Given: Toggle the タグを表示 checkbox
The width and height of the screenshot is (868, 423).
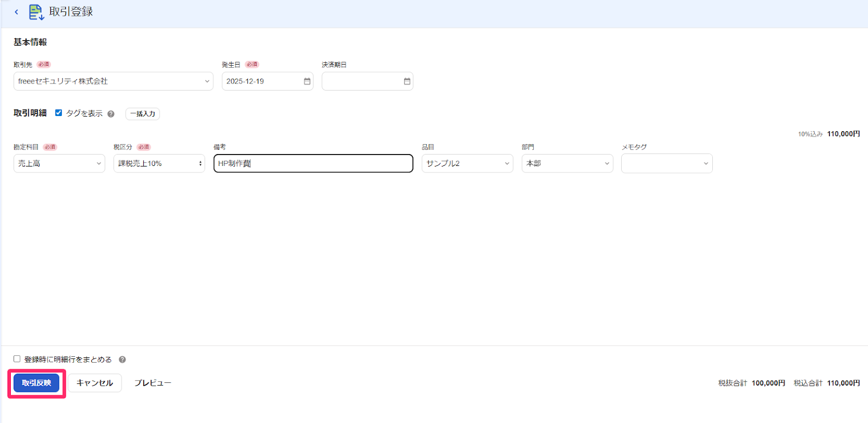Looking at the screenshot, I should tap(59, 113).
